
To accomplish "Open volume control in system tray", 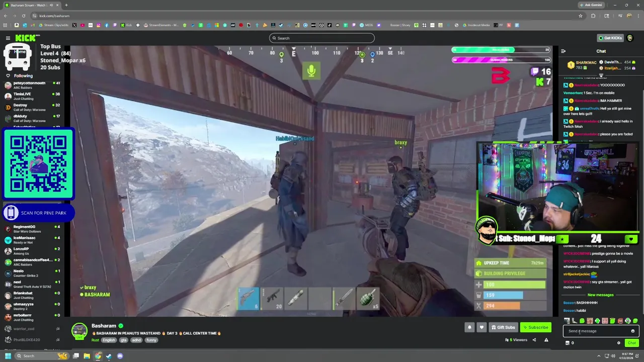I will pyautogui.click(x=612, y=356).
